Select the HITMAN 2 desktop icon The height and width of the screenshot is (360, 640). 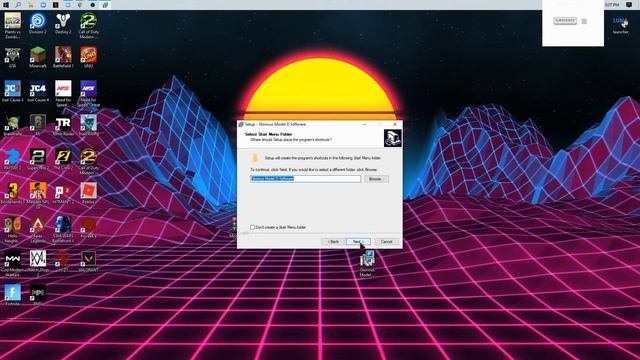[x=63, y=193]
